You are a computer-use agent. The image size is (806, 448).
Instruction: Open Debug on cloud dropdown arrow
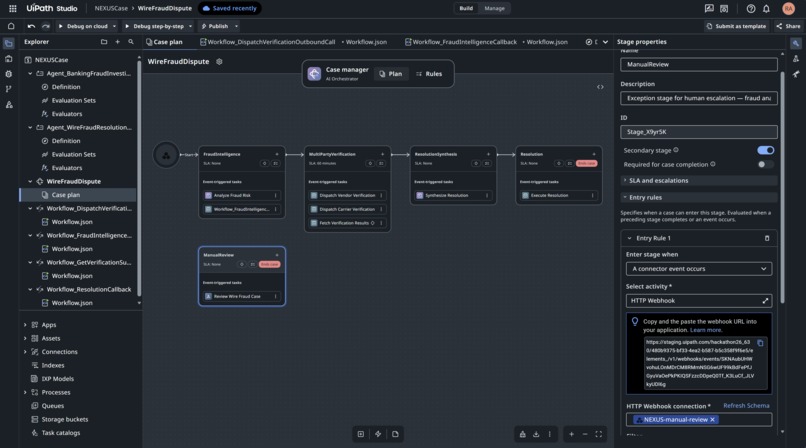tap(114, 26)
